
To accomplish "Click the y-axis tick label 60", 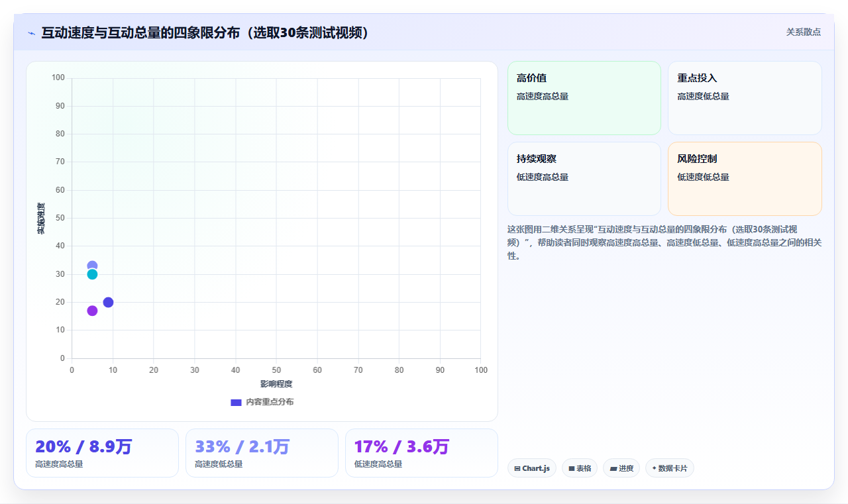I will (60, 190).
